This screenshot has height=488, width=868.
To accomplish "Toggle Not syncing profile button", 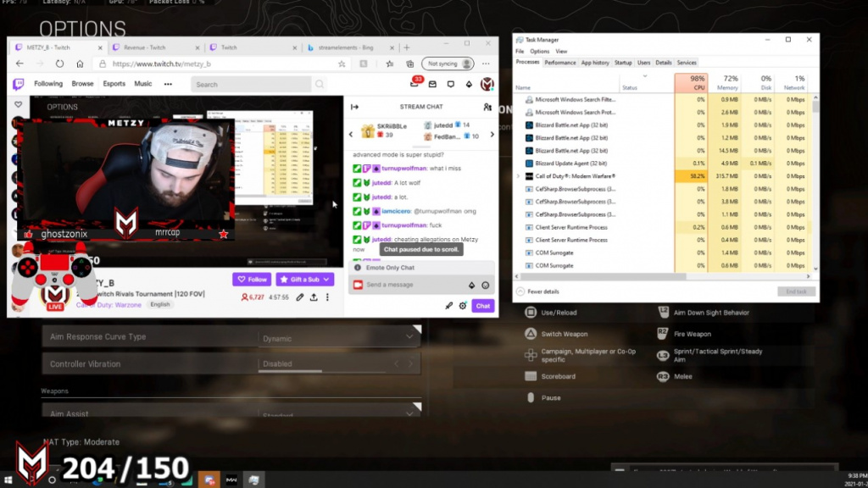I will [x=448, y=64].
